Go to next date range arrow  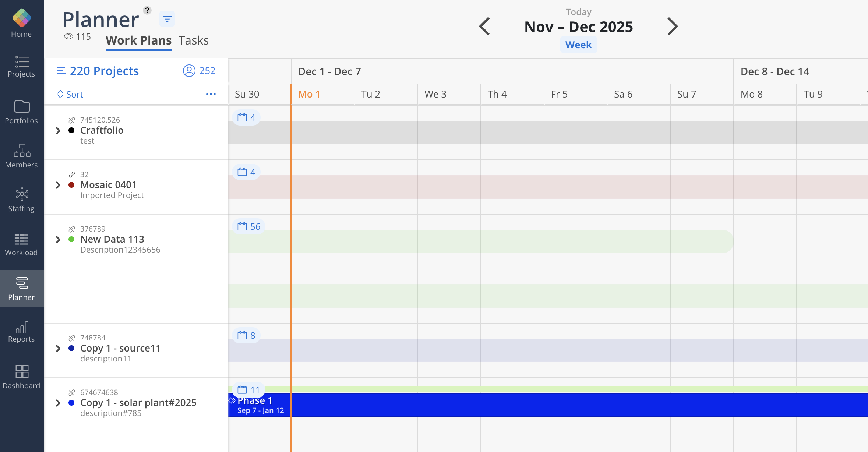tap(672, 27)
